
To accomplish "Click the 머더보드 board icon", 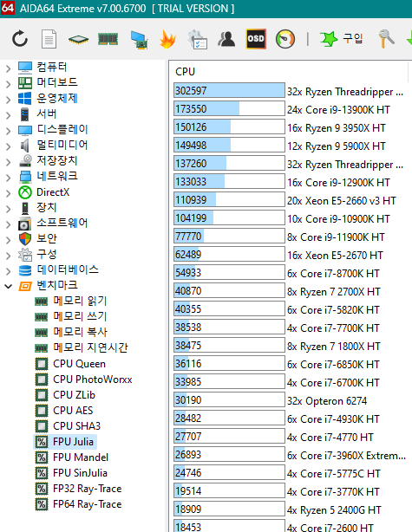I will coord(25,83).
